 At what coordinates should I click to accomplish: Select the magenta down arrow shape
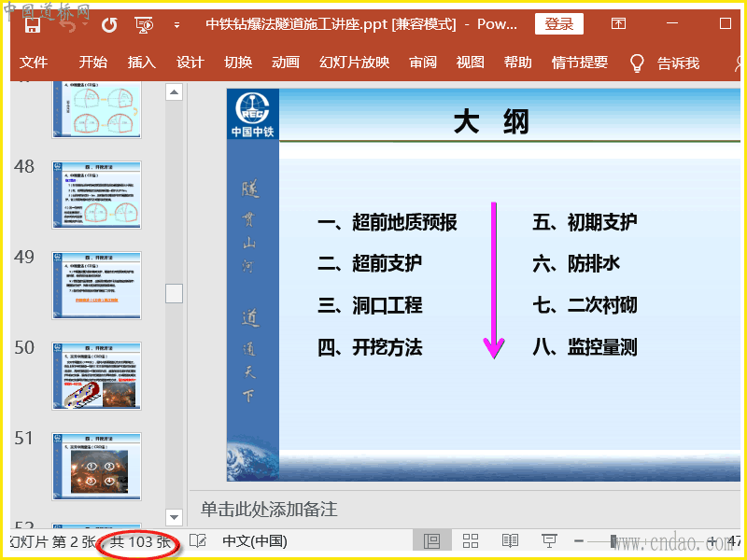pyautogui.click(x=494, y=281)
